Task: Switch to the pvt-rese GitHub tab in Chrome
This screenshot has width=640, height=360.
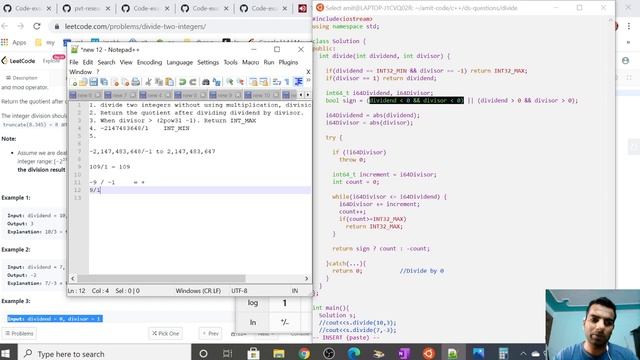Action: [x=86, y=8]
